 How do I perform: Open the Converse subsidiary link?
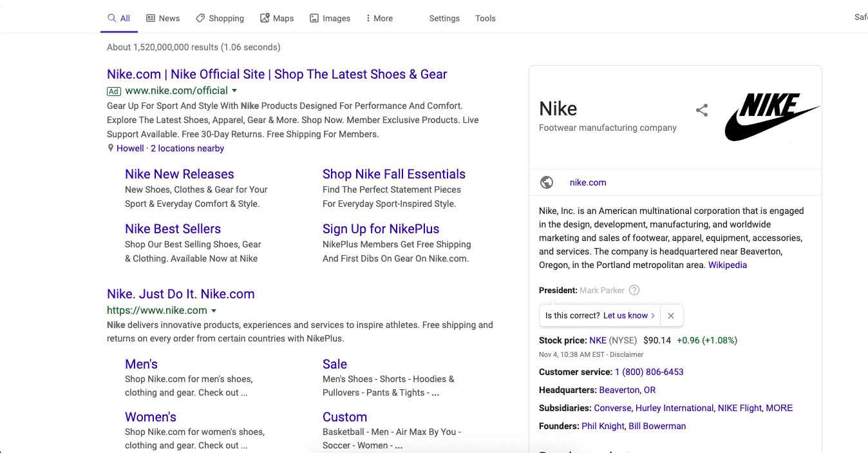pos(612,408)
